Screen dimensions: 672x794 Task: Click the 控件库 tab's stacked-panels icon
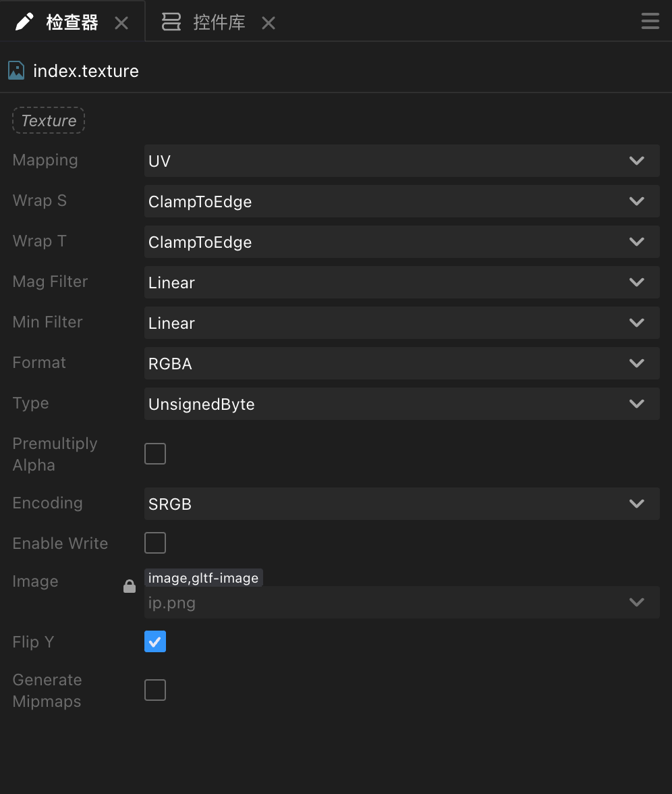coord(171,22)
